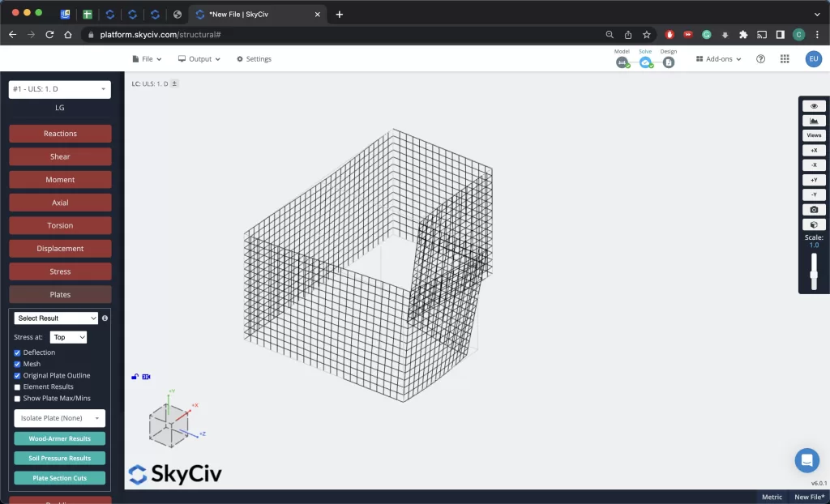Open Soil Pressure Results
This screenshot has width=830, height=504.
pyautogui.click(x=60, y=459)
